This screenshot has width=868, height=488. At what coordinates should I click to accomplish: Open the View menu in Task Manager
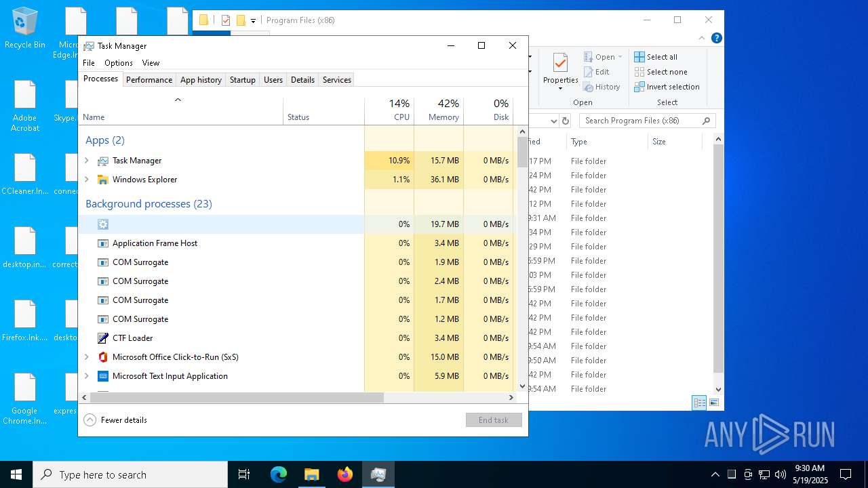coord(151,62)
